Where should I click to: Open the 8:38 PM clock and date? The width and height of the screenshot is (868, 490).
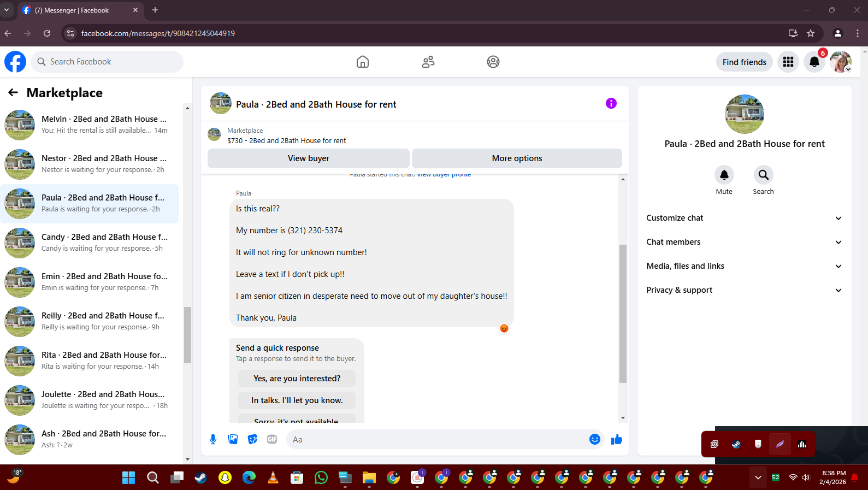[833, 477]
